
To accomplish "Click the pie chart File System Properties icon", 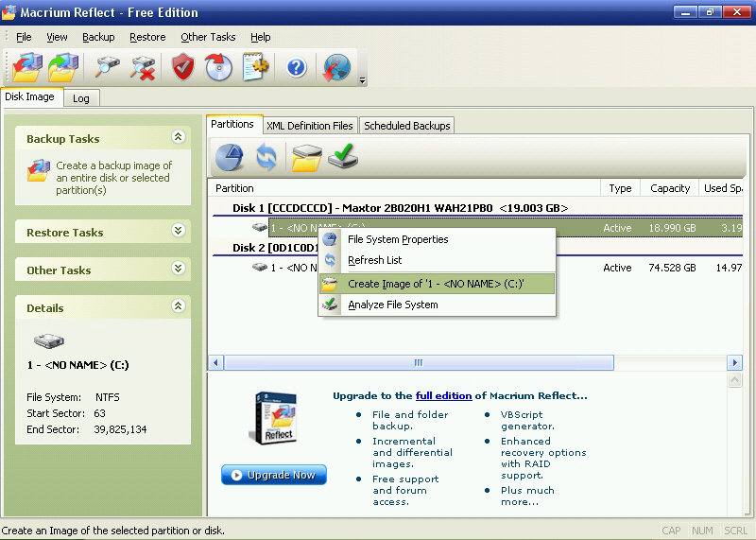I will click(229, 157).
